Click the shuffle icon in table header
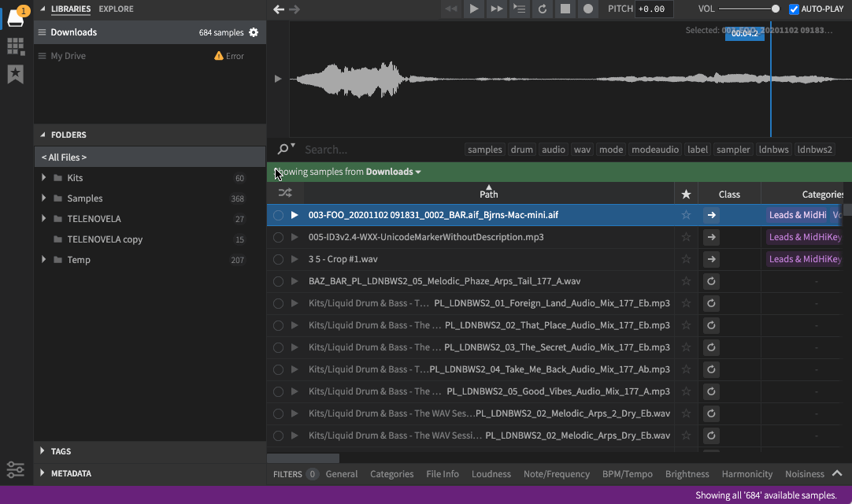The image size is (852, 504). (285, 194)
